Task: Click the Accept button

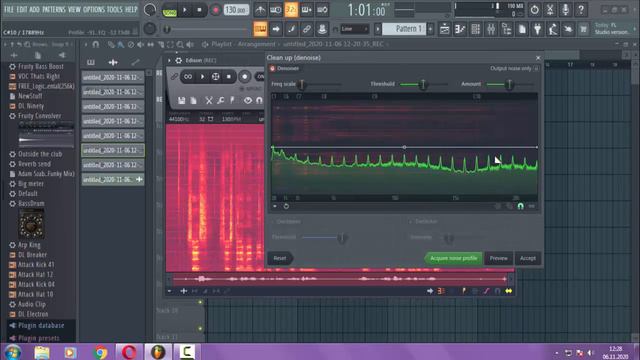Action: click(528, 258)
